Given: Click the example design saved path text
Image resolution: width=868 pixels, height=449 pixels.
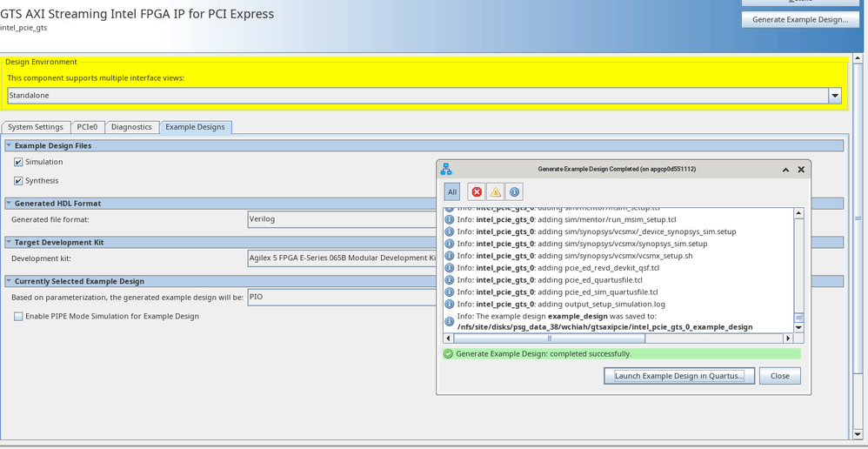Looking at the screenshot, I should [x=604, y=327].
